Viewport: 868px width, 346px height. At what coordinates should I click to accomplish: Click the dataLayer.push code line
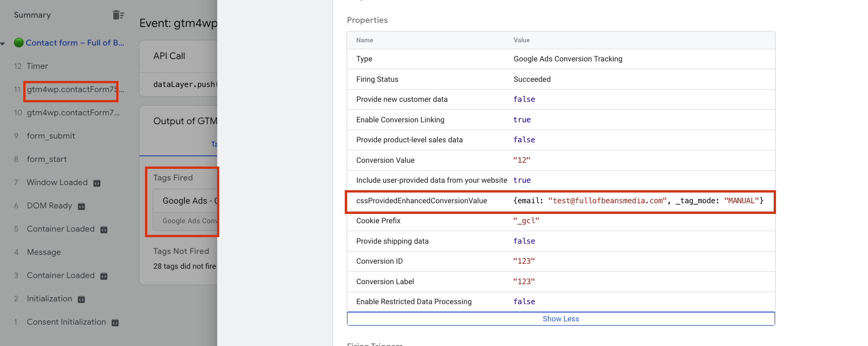click(185, 84)
